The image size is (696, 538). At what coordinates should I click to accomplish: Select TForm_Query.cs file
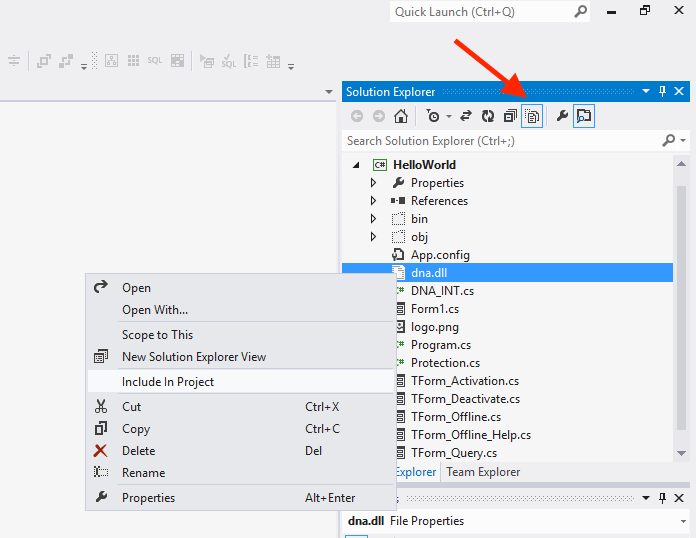[x=454, y=453]
